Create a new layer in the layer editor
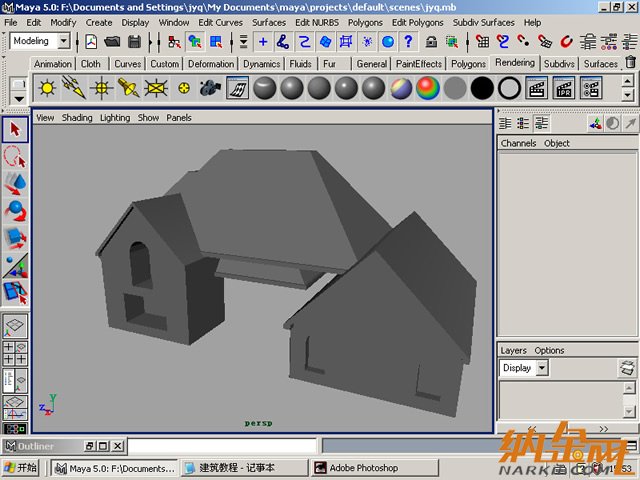Image resolution: width=640 pixels, height=480 pixels. (x=627, y=368)
